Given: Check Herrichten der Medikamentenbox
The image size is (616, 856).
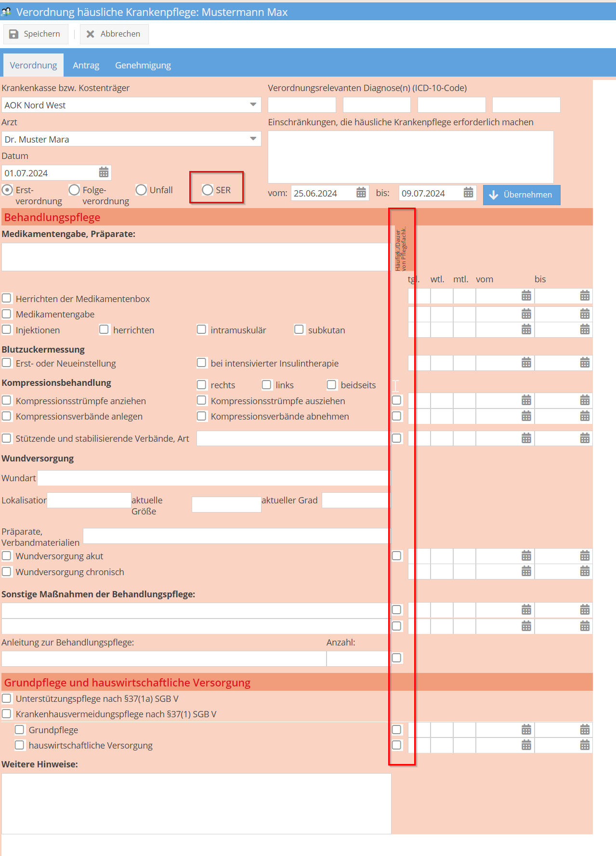Looking at the screenshot, I should click(7, 299).
